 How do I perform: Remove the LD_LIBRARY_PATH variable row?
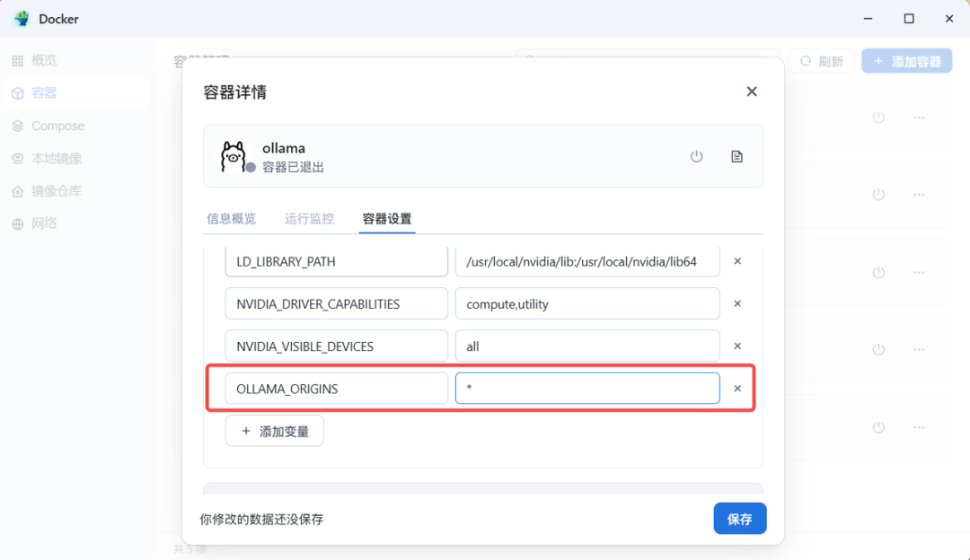pyautogui.click(x=737, y=261)
